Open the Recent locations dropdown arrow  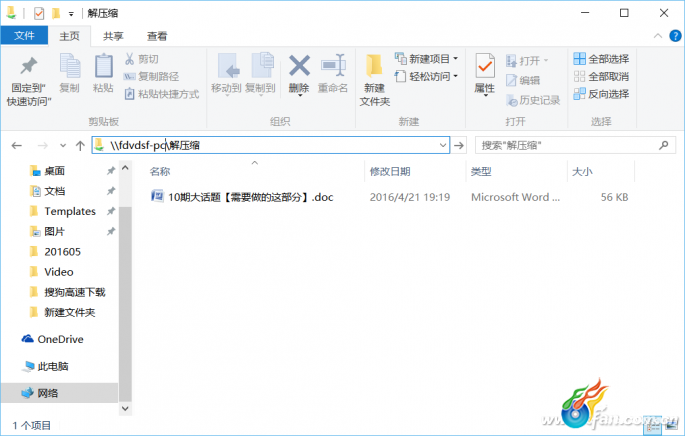click(63, 145)
